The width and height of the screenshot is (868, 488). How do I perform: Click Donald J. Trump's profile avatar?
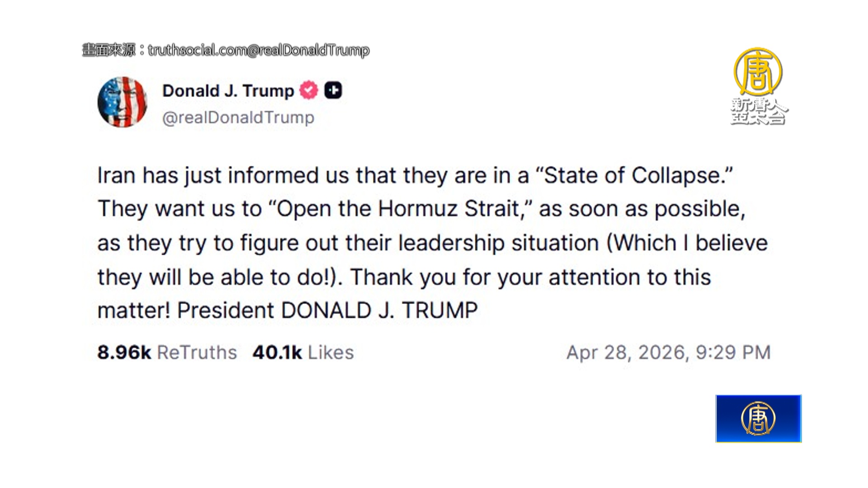[123, 102]
